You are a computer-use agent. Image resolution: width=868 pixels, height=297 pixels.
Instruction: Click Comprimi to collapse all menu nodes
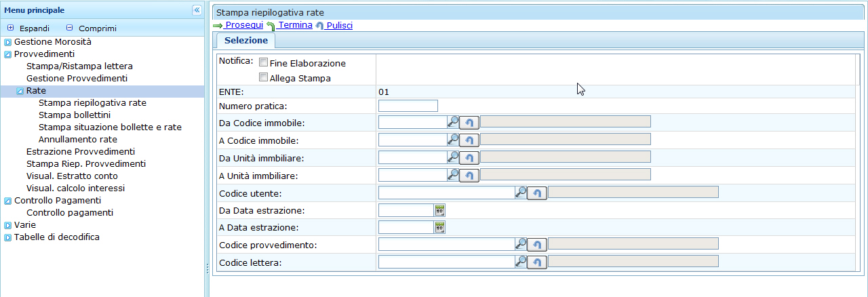[98, 28]
